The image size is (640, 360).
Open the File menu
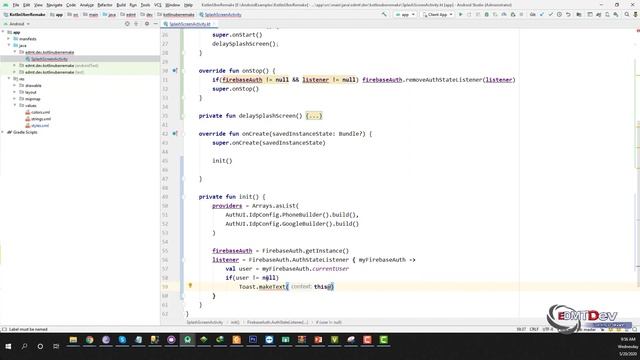point(16,5)
